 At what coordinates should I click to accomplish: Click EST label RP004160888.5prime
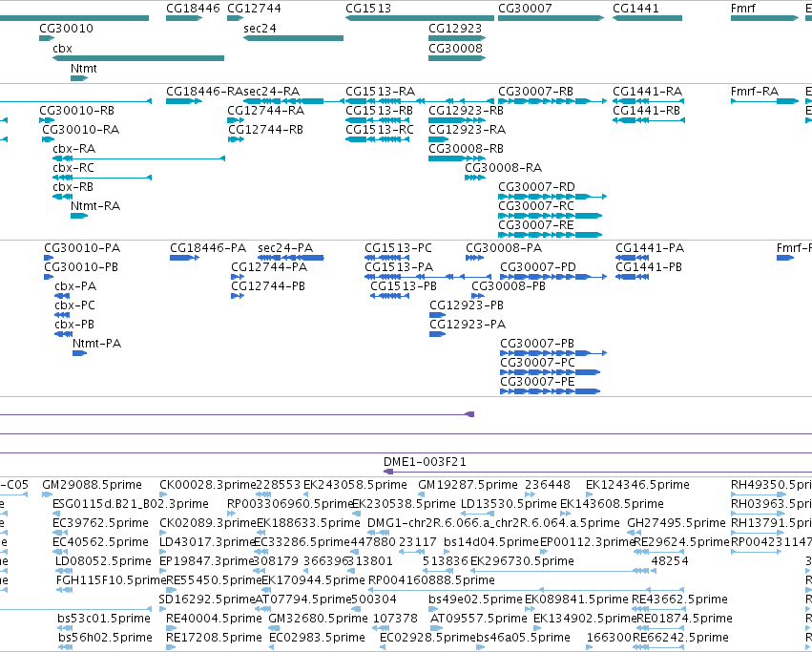click(431, 580)
